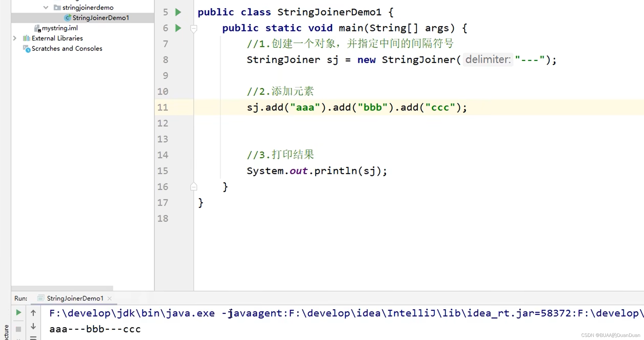644x340 pixels.
Task: Click the down arrow icon in Run toolbar
Action: (33, 326)
